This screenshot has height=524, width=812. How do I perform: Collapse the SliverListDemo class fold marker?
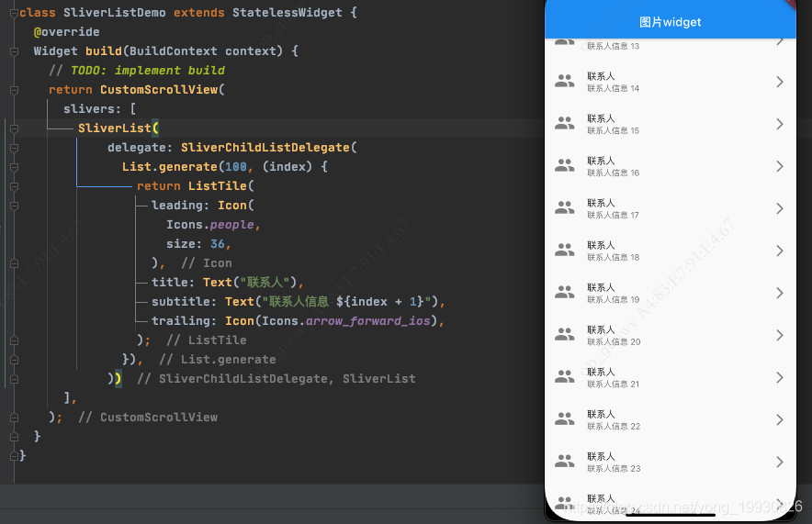[x=15, y=13]
